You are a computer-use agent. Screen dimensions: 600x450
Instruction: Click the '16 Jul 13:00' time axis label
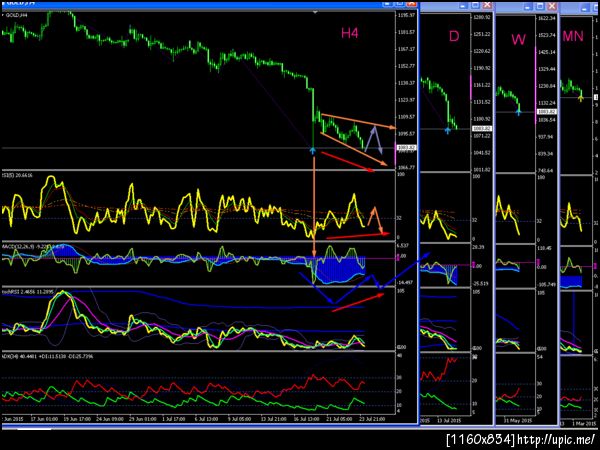click(306, 419)
